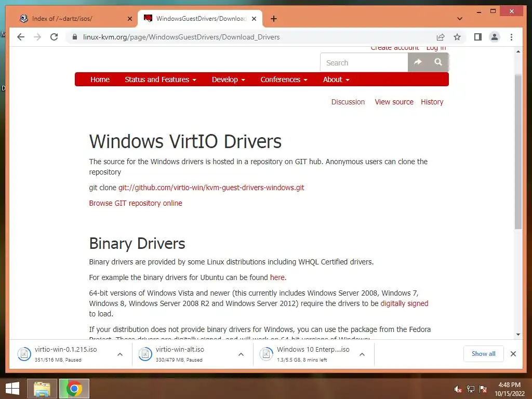Open File Explorer from the taskbar
This screenshot has height=399, width=532.
pyautogui.click(x=42, y=389)
